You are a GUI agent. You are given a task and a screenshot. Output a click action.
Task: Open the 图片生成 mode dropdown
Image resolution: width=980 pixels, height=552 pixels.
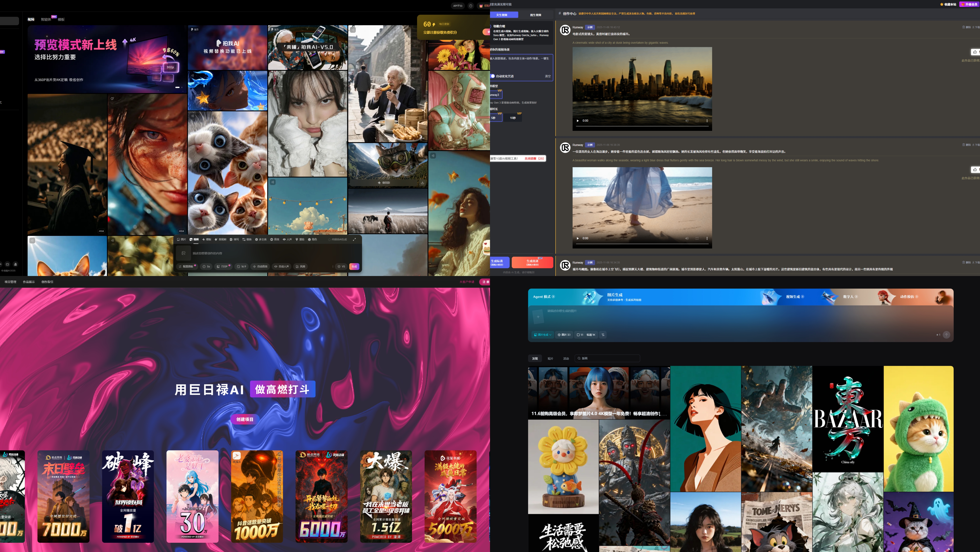542,335
